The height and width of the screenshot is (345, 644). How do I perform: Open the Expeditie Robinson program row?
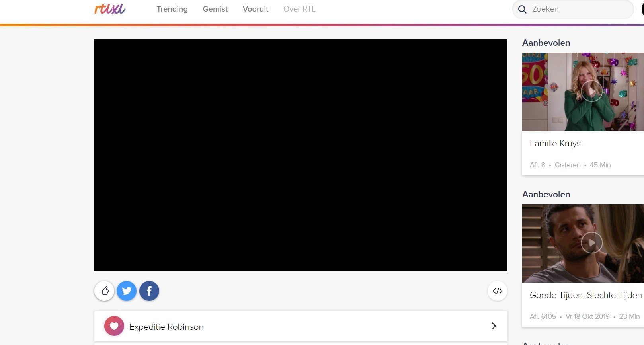301,326
